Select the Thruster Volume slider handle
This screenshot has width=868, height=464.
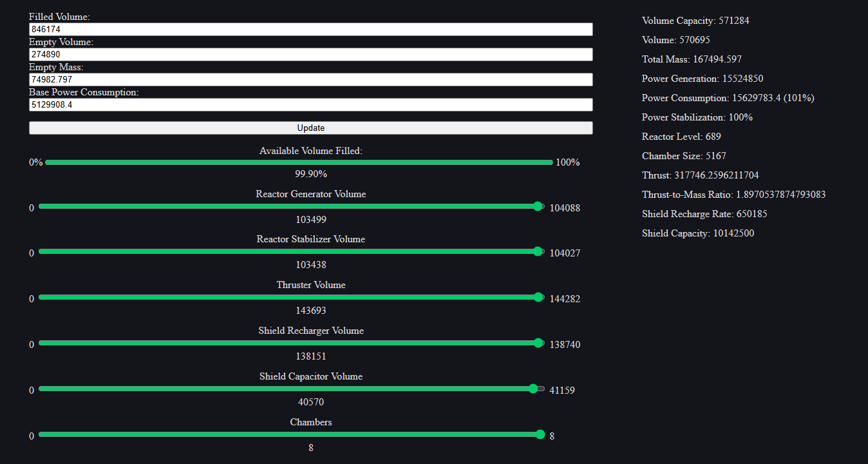538,297
